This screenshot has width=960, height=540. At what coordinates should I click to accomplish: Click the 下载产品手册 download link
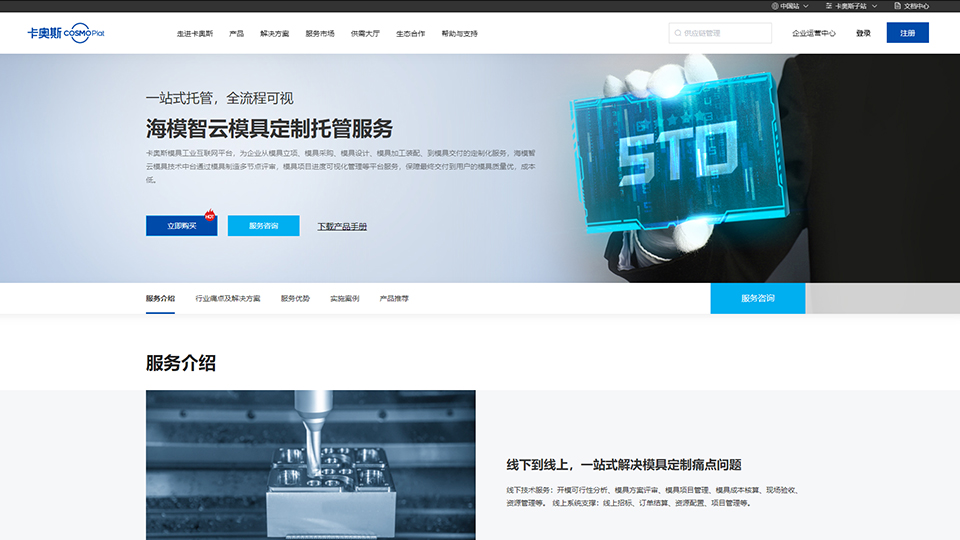click(x=342, y=227)
